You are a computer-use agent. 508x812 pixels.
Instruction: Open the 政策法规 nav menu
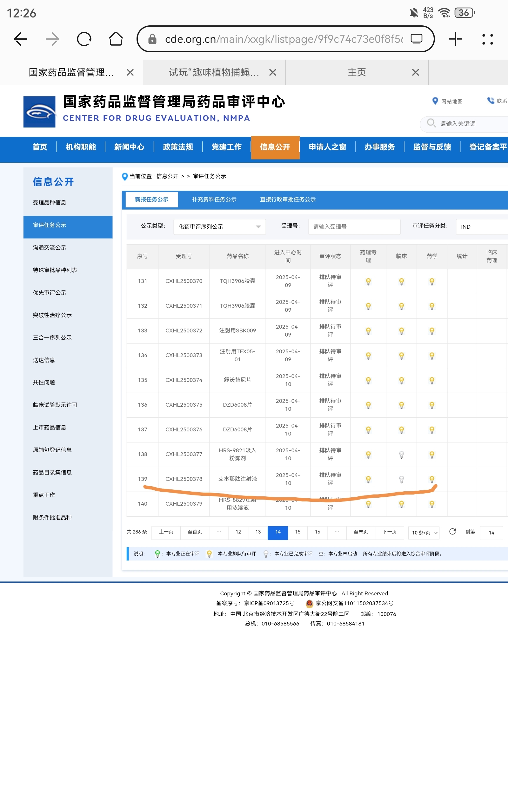click(178, 147)
